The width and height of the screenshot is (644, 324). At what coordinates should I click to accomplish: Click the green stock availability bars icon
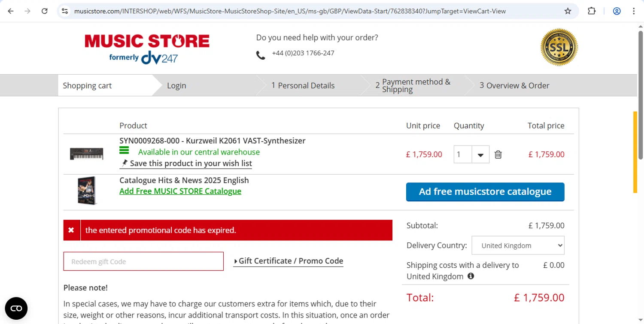coord(124,151)
